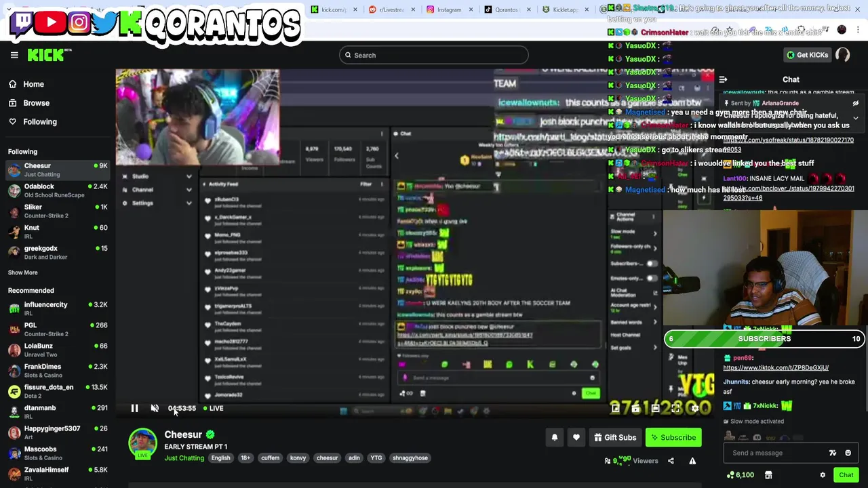Open the emote picker smiley
The width and height of the screenshot is (868, 488).
848,453
